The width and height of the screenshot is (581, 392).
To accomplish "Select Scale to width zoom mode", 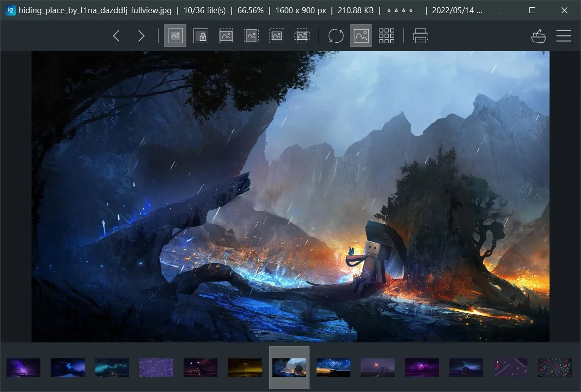I will click(x=226, y=36).
